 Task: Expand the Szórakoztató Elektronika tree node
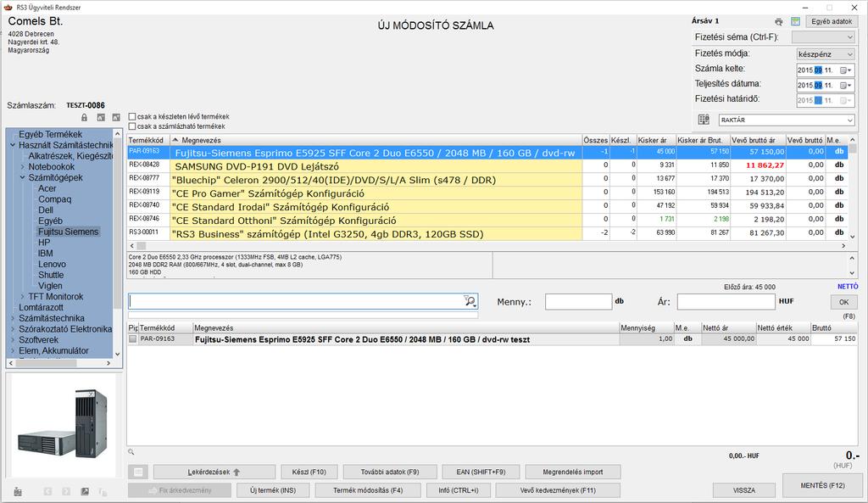13,329
